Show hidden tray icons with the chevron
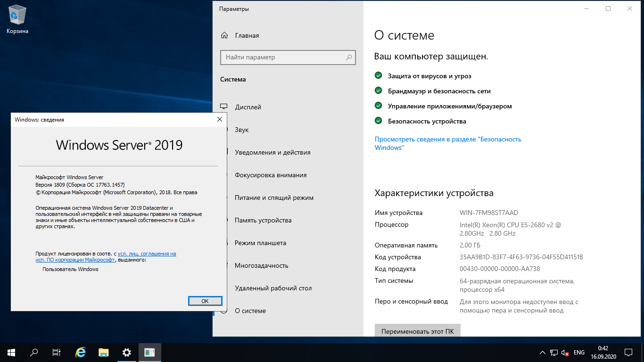644x362 pixels. [x=543, y=353]
